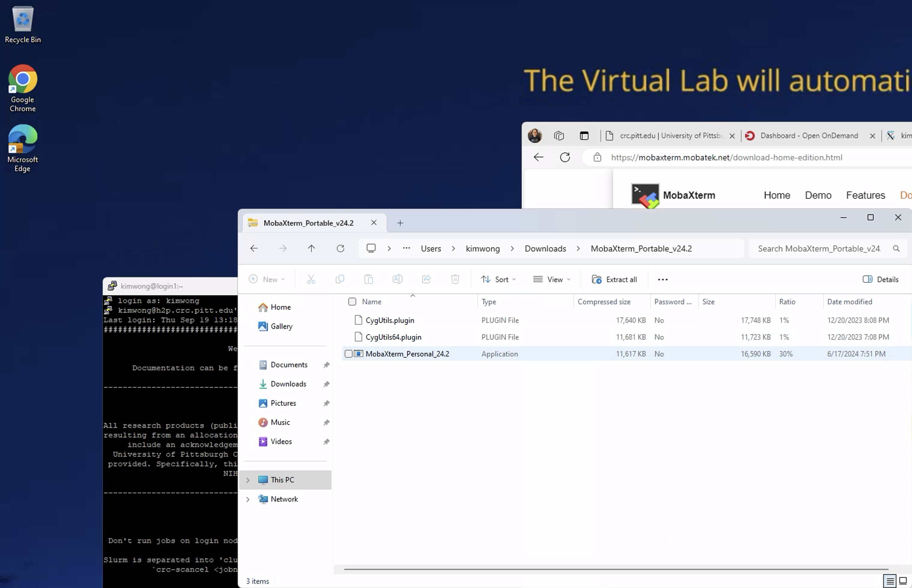Switch to details list view icon in status bar
The width and height of the screenshot is (912, 588).
[890, 581]
